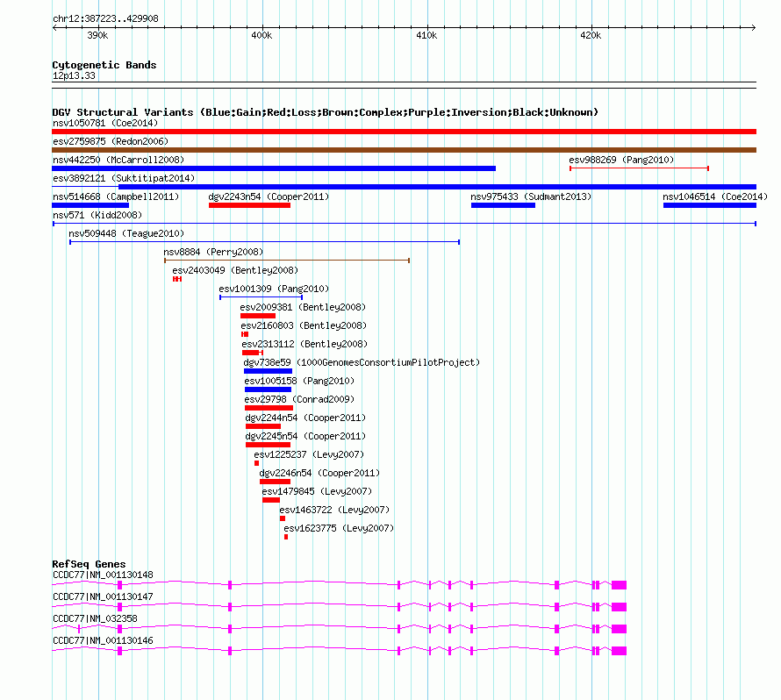Click the 400k ruler tick label
This screenshot has width=781, height=700.
(x=262, y=35)
